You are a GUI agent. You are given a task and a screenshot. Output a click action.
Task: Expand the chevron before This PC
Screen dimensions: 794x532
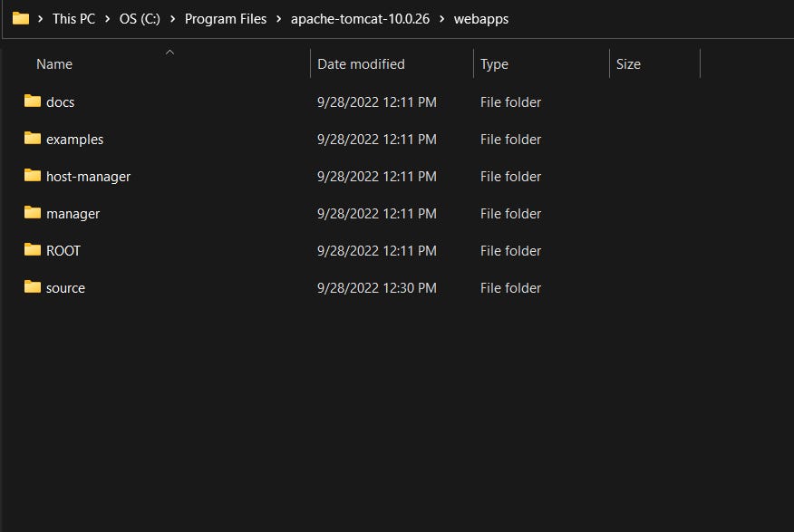[x=41, y=19]
